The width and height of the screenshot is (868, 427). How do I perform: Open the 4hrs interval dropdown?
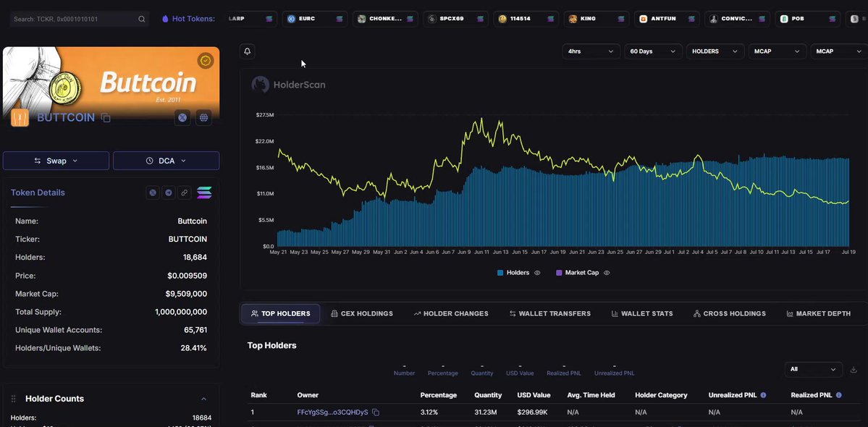(591, 51)
